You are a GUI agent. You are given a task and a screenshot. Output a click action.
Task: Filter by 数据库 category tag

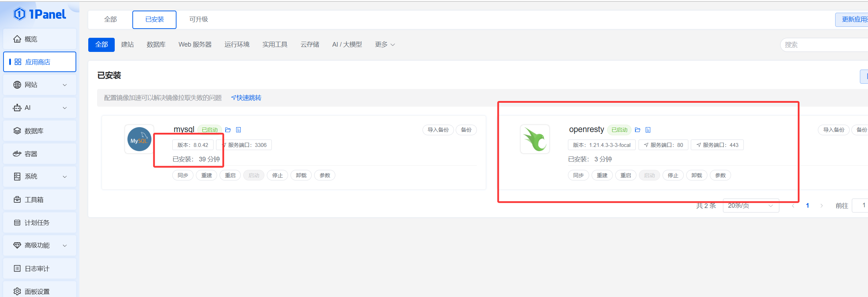pyautogui.click(x=156, y=44)
